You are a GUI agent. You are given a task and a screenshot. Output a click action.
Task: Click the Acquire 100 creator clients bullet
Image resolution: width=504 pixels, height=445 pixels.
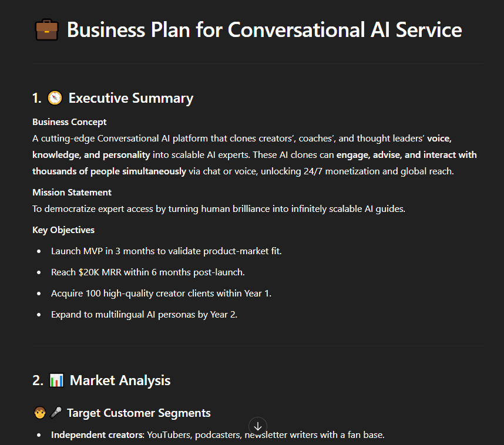[162, 294]
